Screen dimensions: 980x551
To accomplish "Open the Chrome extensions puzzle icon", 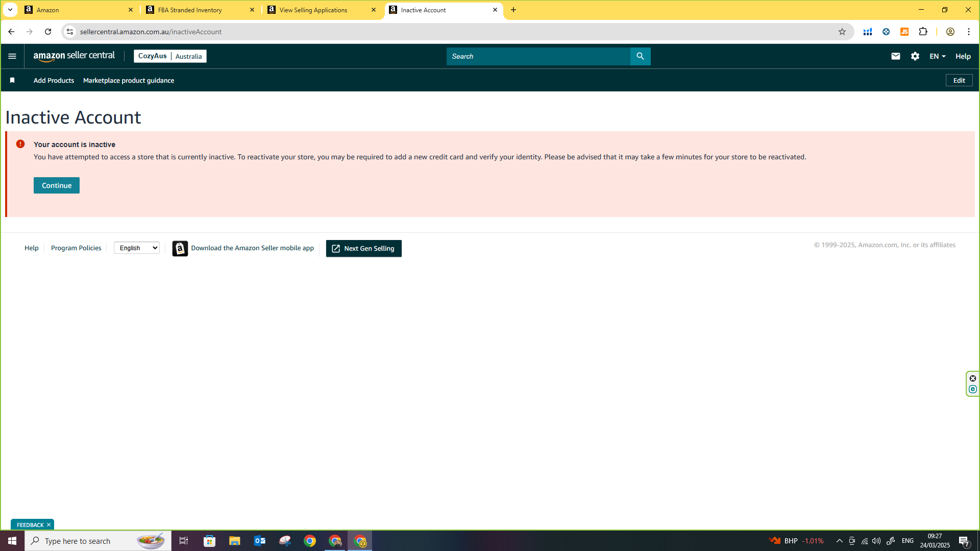I will point(923,32).
